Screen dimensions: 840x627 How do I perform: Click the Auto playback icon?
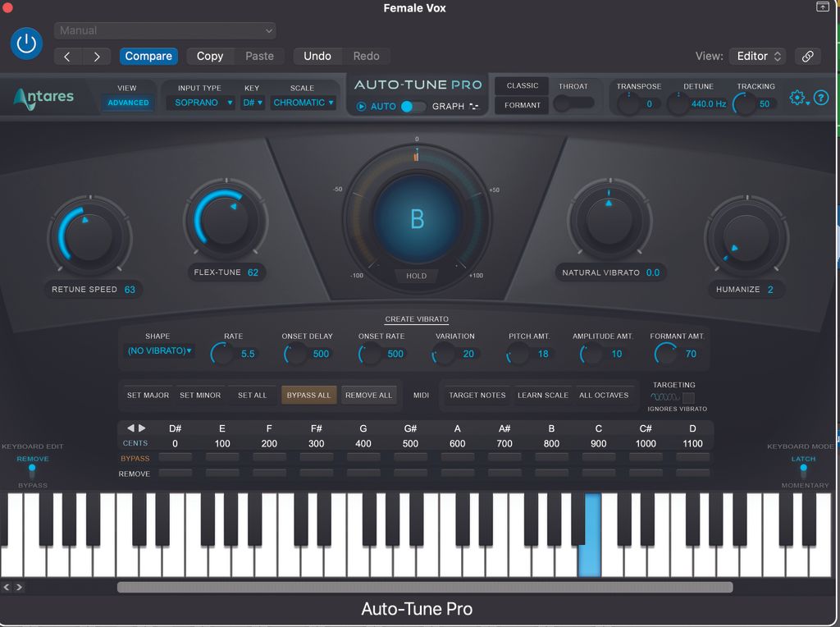click(361, 106)
